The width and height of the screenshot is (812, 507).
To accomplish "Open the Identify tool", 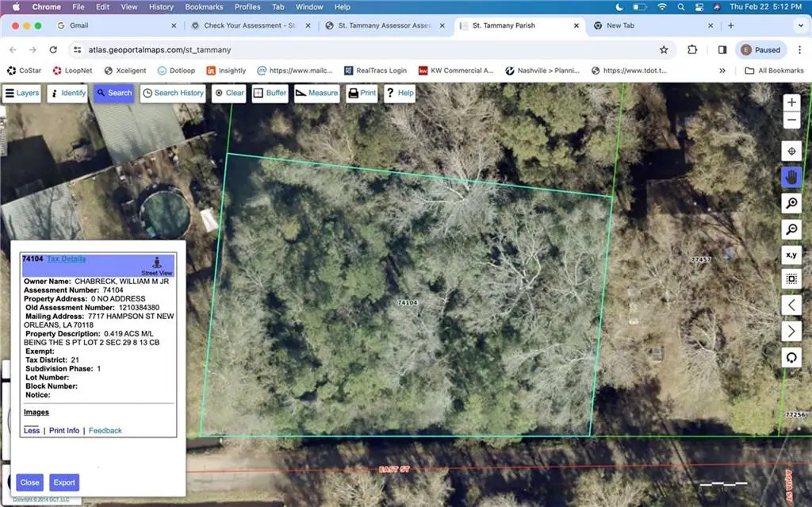I will coord(67,93).
